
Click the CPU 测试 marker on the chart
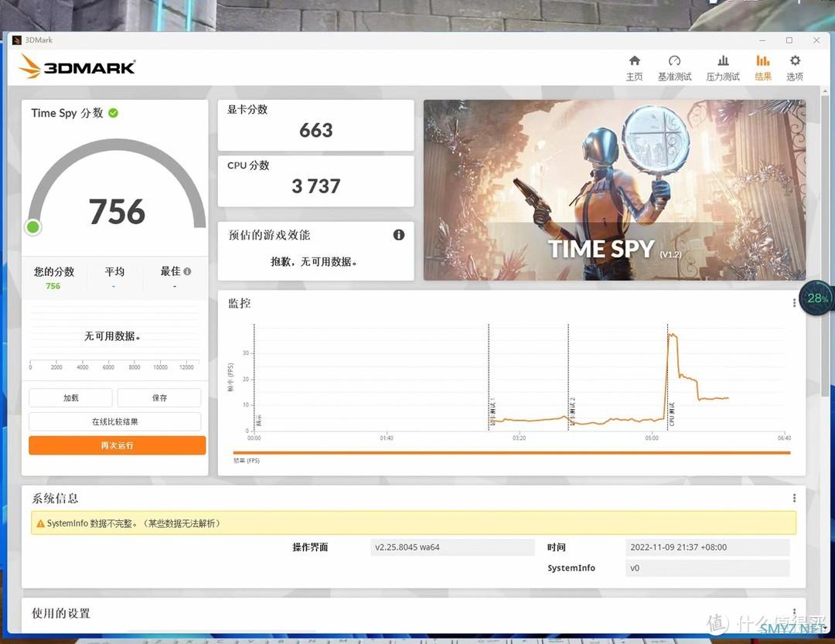click(x=672, y=414)
